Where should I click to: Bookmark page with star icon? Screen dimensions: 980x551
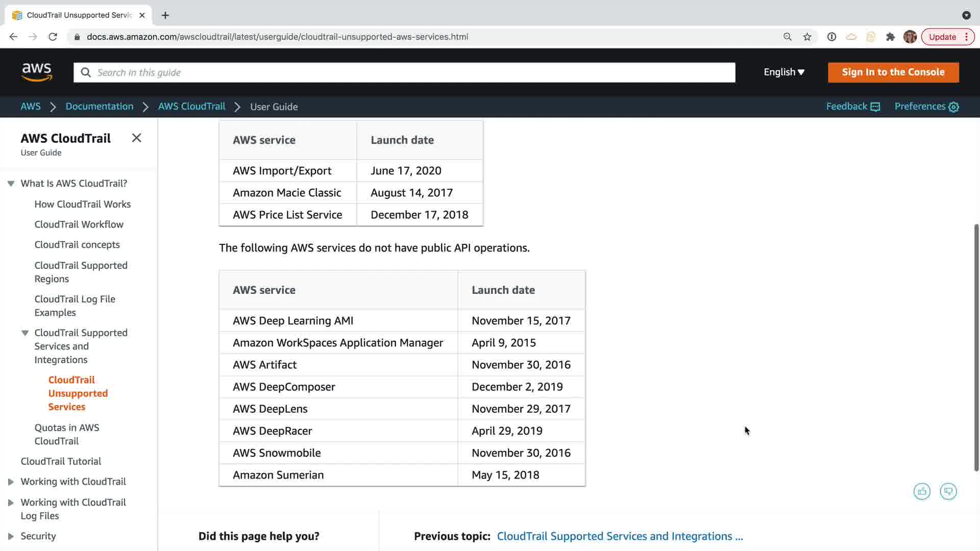tap(807, 37)
